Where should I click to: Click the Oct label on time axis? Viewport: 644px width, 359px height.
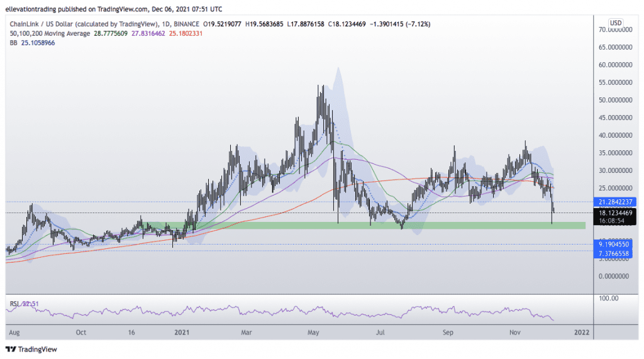[81, 333]
